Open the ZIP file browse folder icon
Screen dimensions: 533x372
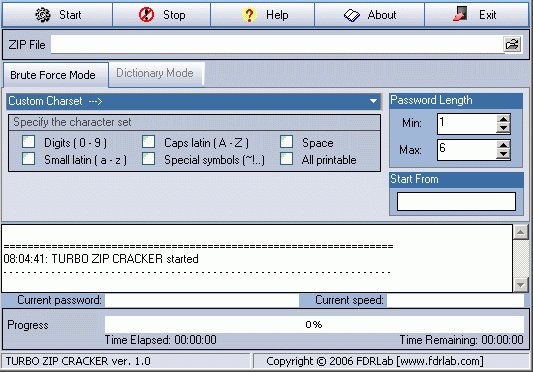pyautogui.click(x=512, y=44)
